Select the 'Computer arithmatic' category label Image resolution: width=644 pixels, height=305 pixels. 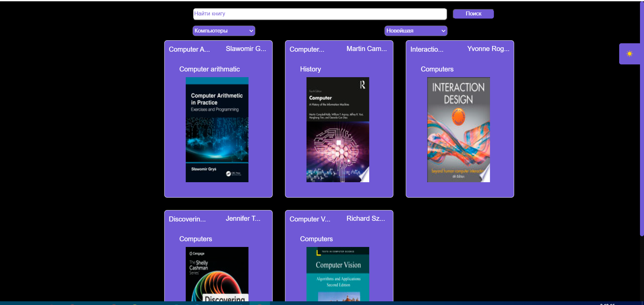[x=210, y=69]
